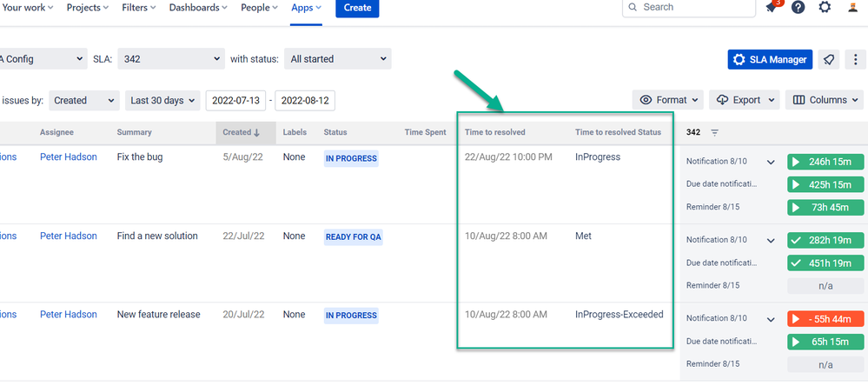Collapse SLA goals for Fix the bug row
This screenshot has width=868, height=386.
[770, 163]
